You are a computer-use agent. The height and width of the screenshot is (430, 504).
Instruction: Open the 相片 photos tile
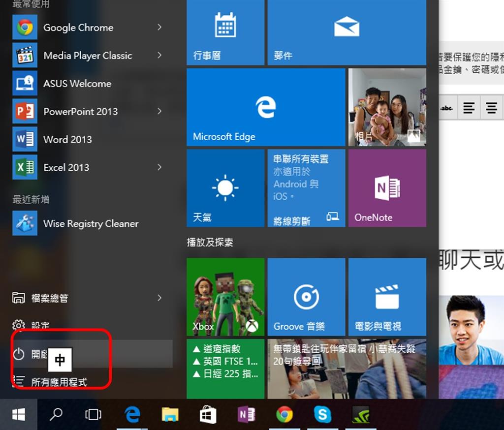coord(387,107)
